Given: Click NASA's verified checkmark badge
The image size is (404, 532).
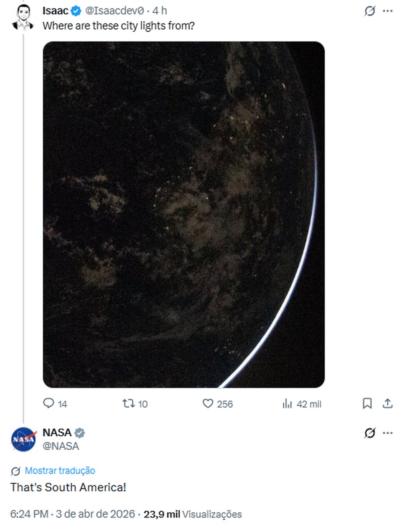Looking at the screenshot, I should (80, 433).
